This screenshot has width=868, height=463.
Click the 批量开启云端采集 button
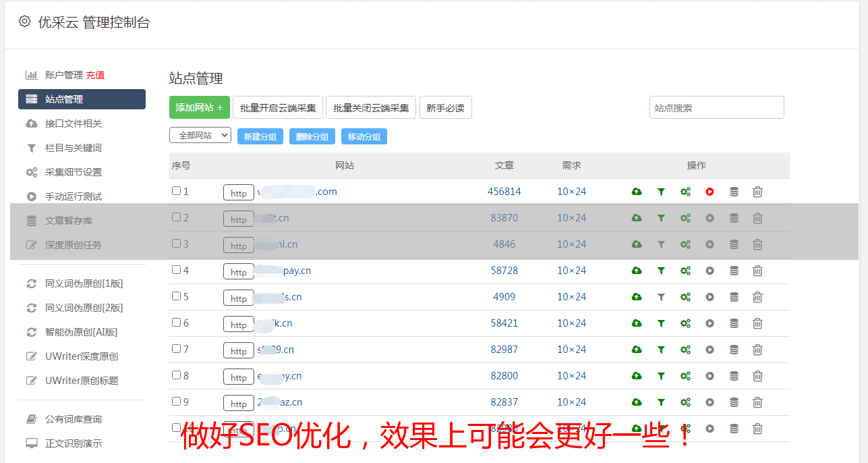click(x=278, y=107)
